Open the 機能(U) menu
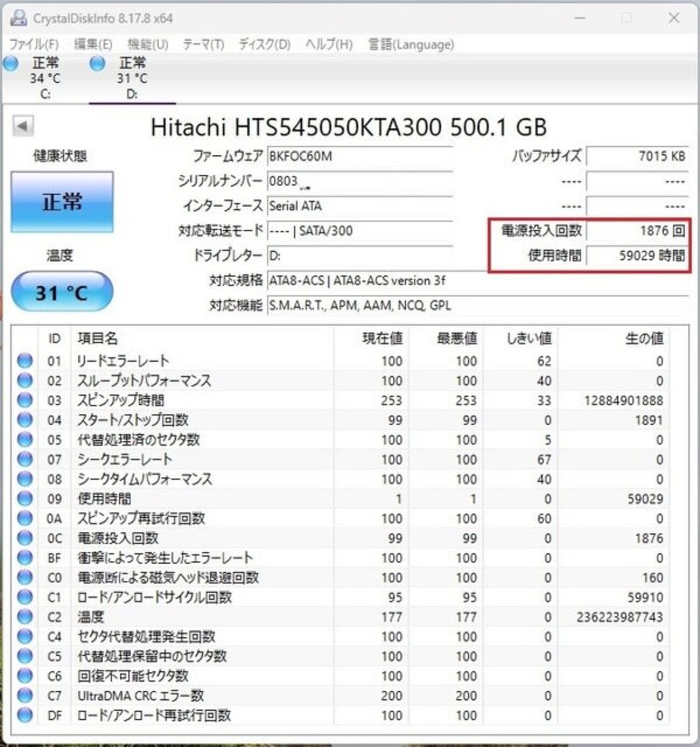The image size is (700, 747). tap(148, 44)
